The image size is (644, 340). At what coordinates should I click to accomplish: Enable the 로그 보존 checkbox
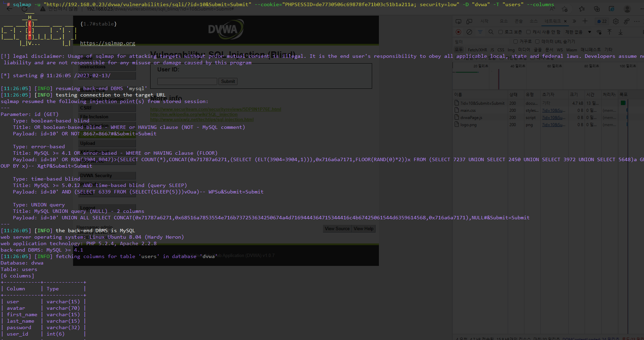pyautogui.click(x=501, y=32)
